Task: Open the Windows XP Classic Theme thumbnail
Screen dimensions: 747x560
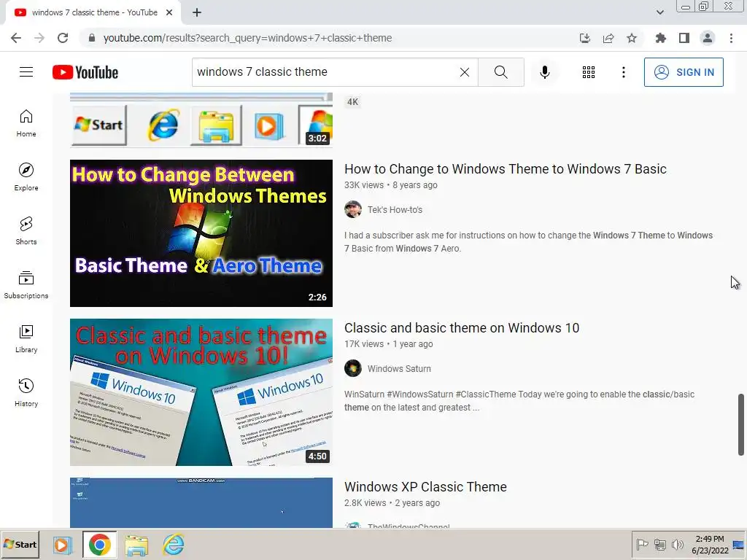Action: pyautogui.click(x=201, y=503)
